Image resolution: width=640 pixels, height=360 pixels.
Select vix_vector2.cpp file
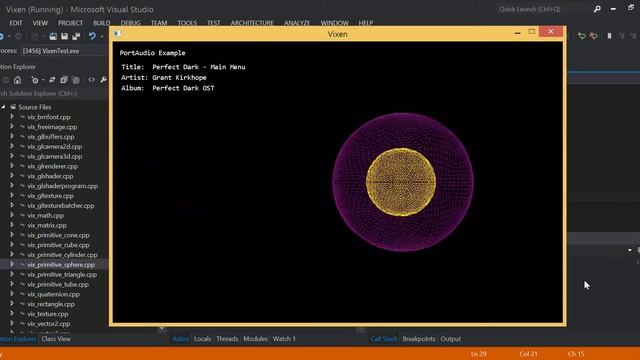tap(49, 324)
